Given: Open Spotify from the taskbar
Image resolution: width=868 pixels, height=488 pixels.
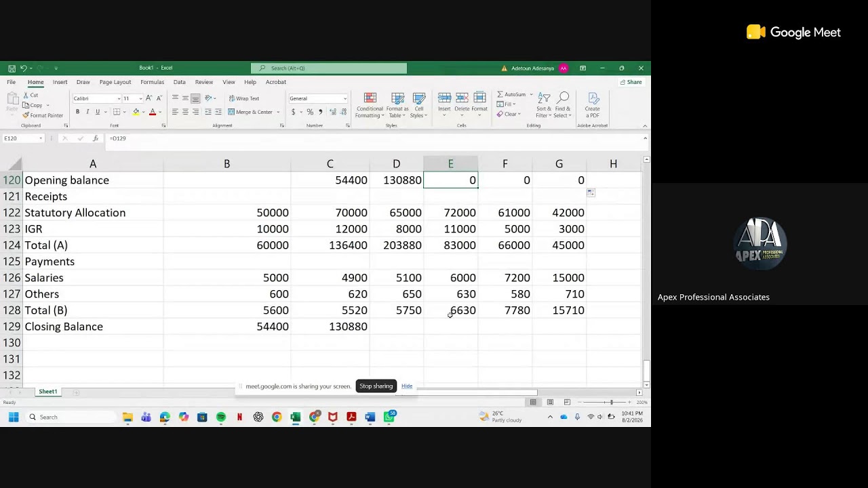Looking at the screenshot, I should click(x=221, y=417).
